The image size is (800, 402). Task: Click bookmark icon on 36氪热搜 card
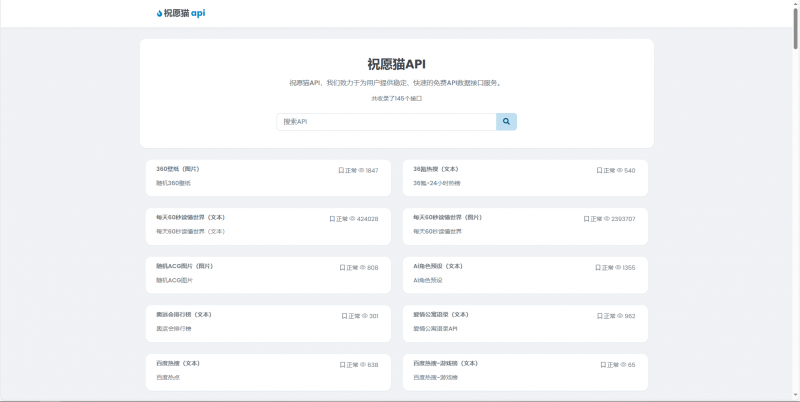(x=599, y=170)
